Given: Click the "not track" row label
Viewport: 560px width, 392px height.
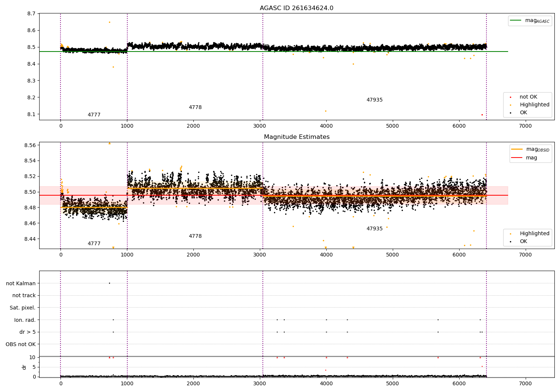Looking at the screenshot, I should 24,296.
